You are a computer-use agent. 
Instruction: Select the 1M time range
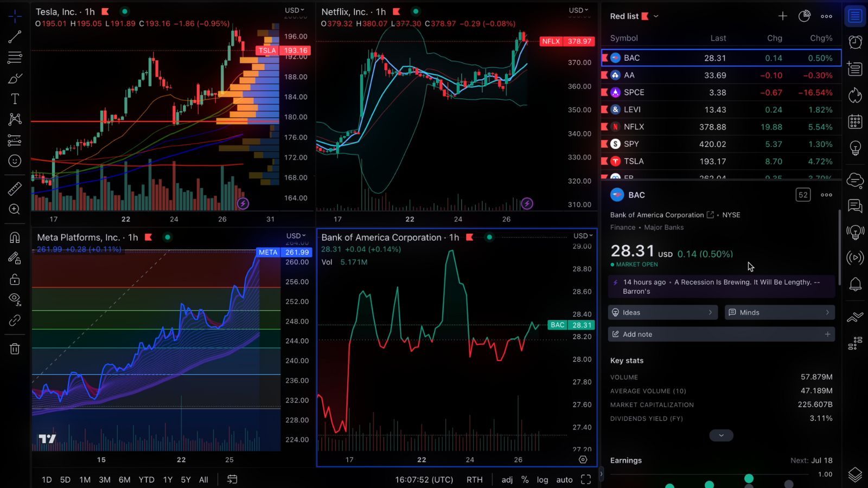(85, 479)
